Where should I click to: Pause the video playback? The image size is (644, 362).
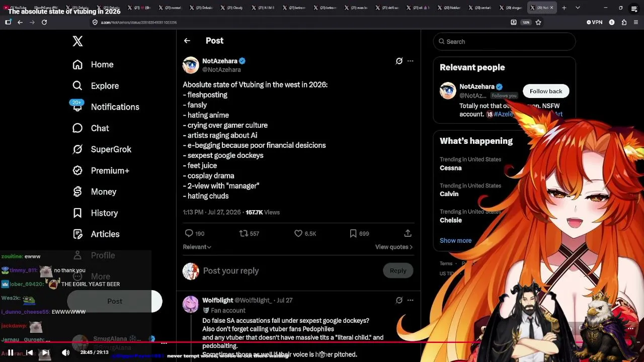(x=10, y=352)
